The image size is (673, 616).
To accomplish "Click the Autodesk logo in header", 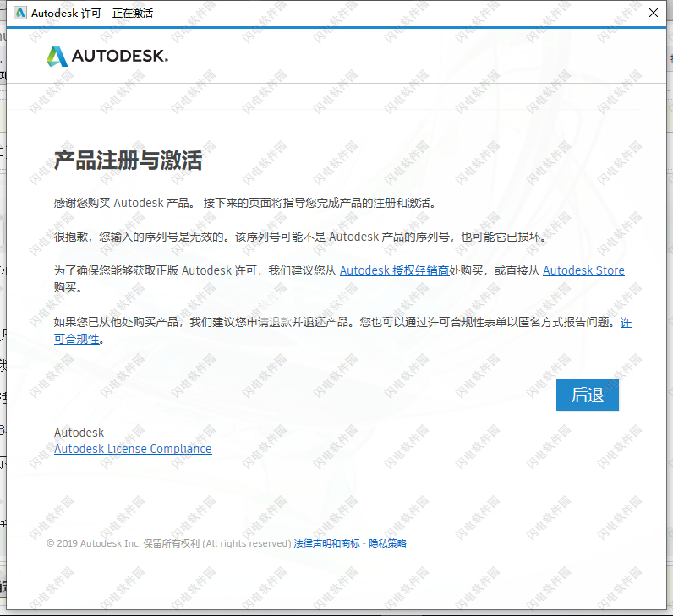I will pos(107,57).
